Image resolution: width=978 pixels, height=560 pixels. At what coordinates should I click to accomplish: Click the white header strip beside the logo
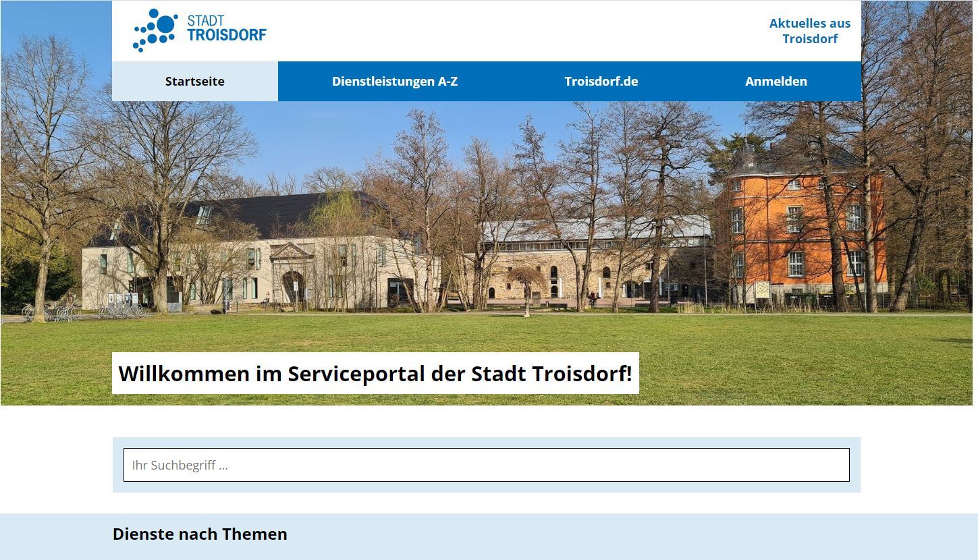pos(472,30)
